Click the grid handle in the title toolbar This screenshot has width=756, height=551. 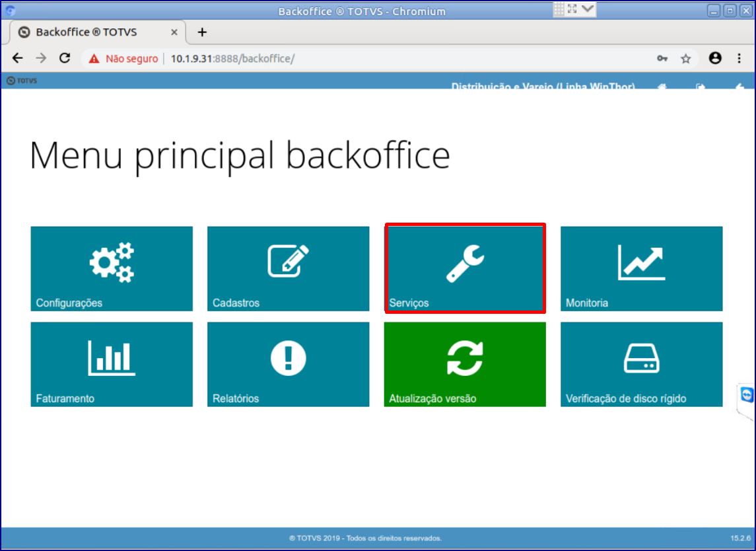coord(559,9)
